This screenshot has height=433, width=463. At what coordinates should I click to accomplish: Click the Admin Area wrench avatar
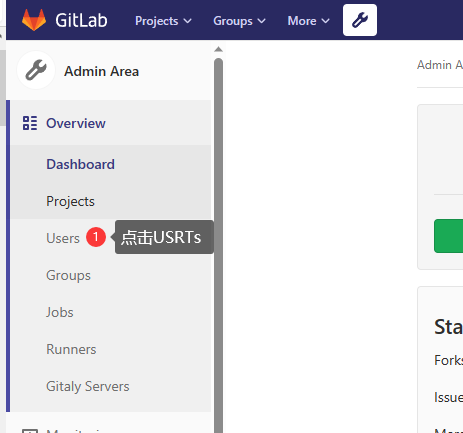point(36,70)
